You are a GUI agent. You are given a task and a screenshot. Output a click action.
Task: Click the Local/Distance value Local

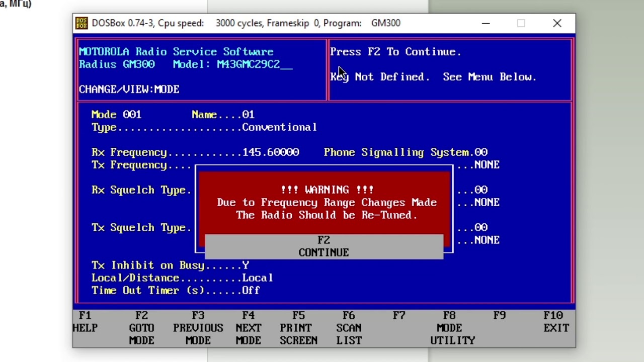pos(258,278)
